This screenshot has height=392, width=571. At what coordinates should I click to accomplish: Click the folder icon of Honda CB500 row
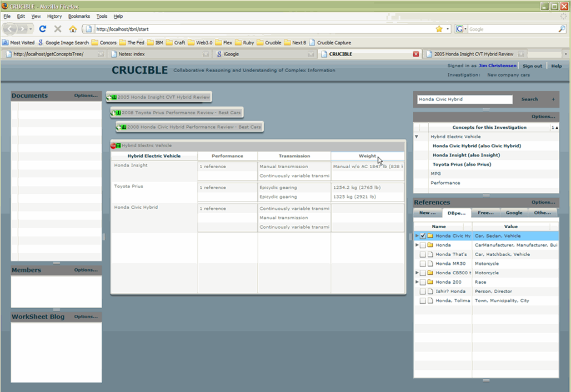[x=430, y=273]
